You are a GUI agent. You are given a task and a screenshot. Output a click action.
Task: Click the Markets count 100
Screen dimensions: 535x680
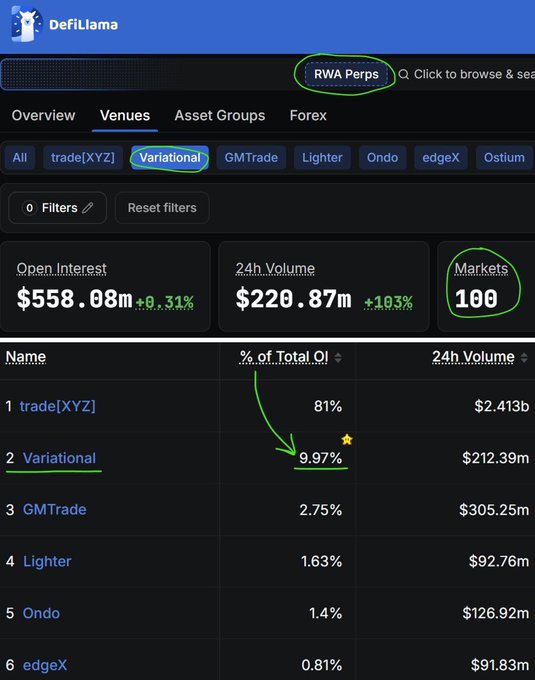tap(476, 299)
